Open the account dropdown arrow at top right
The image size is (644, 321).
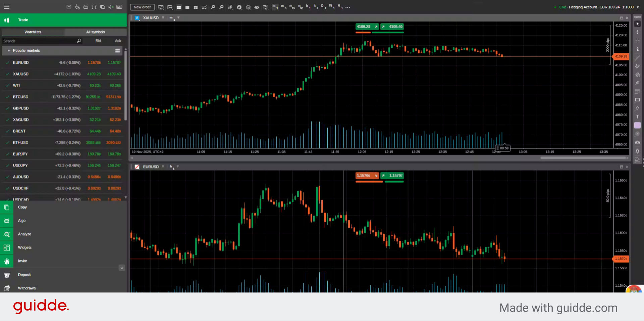point(638,7)
